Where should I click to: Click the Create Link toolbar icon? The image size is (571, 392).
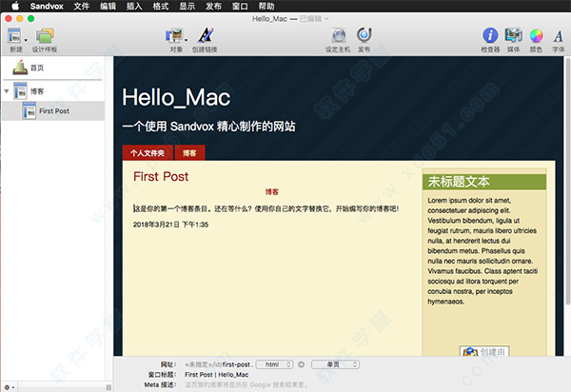206,35
